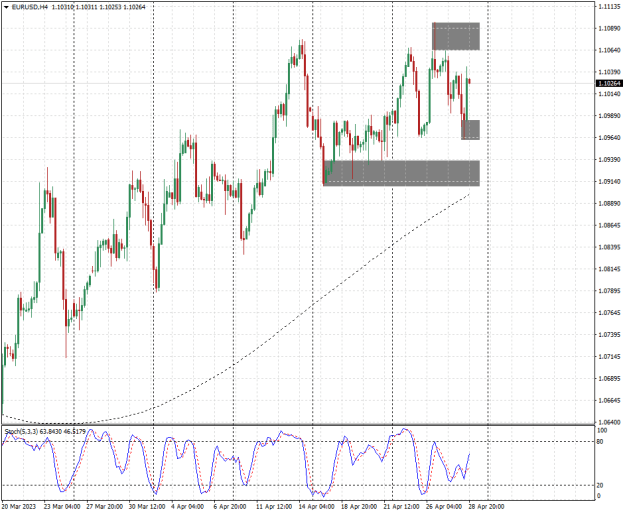Image resolution: width=625 pixels, height=514 pixels.
Task: Click the stochastic 100 scale label
Action: click(601, 431)
